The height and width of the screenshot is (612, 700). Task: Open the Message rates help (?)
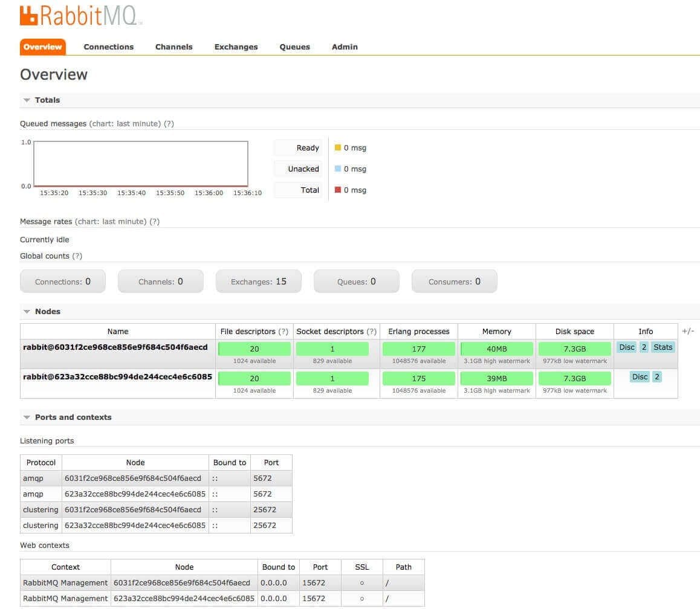[x=154, y=221]
